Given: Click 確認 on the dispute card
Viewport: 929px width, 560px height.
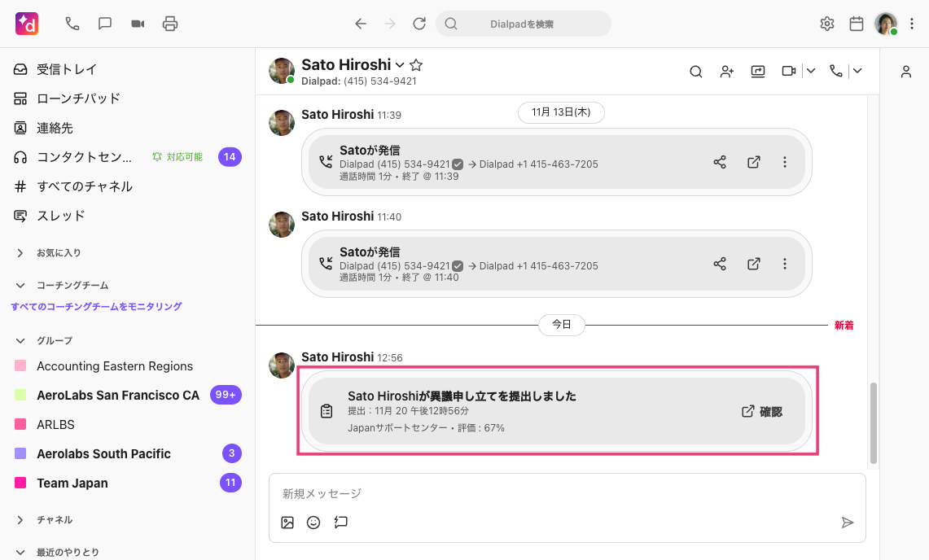Looking at the screenshot, I should click(763, 411).
